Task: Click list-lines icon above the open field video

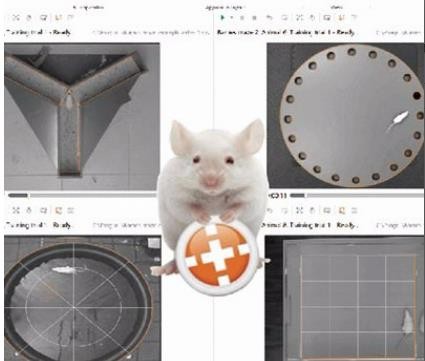Action: 354,210
